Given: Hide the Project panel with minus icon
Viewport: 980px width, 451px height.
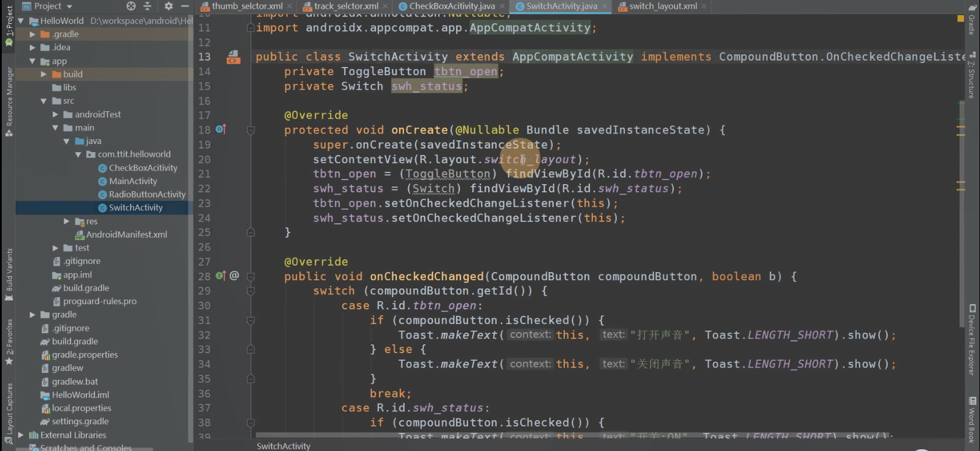Looking at the screenshot, I should [185, 6].
